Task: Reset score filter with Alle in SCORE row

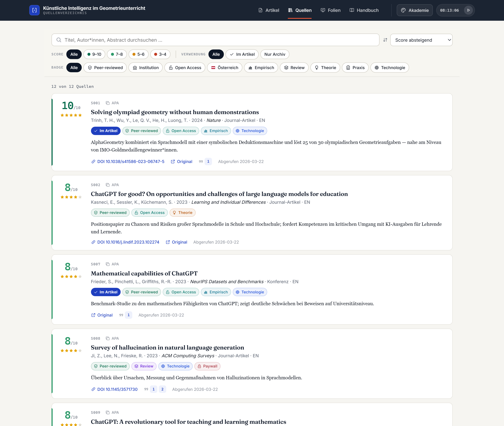Action: point(74,54)
